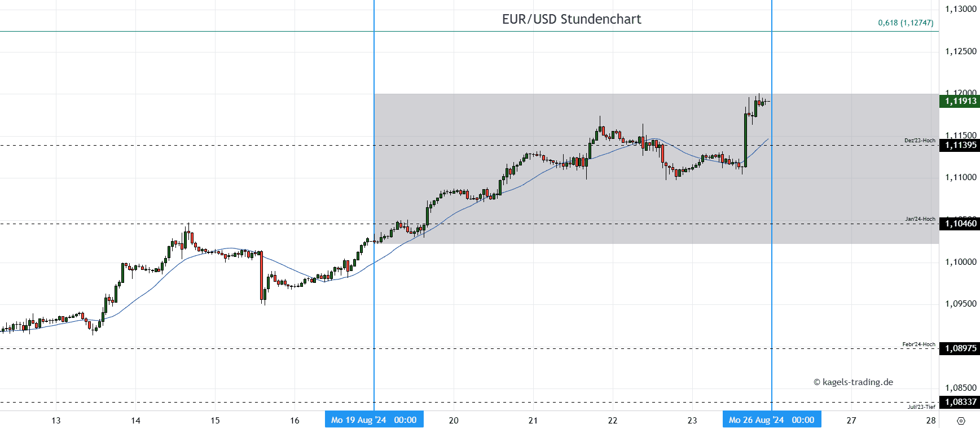Click the 1,13000 price axis value

(x=961, y=9)
